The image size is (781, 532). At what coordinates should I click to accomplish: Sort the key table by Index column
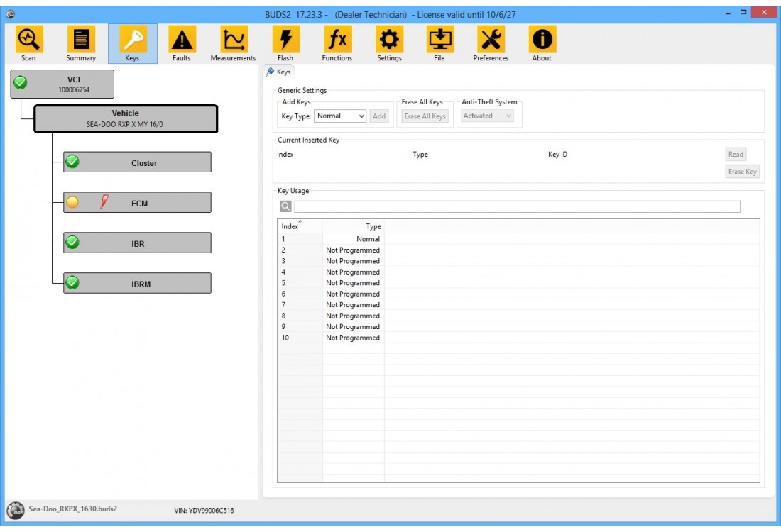(299, 227)
